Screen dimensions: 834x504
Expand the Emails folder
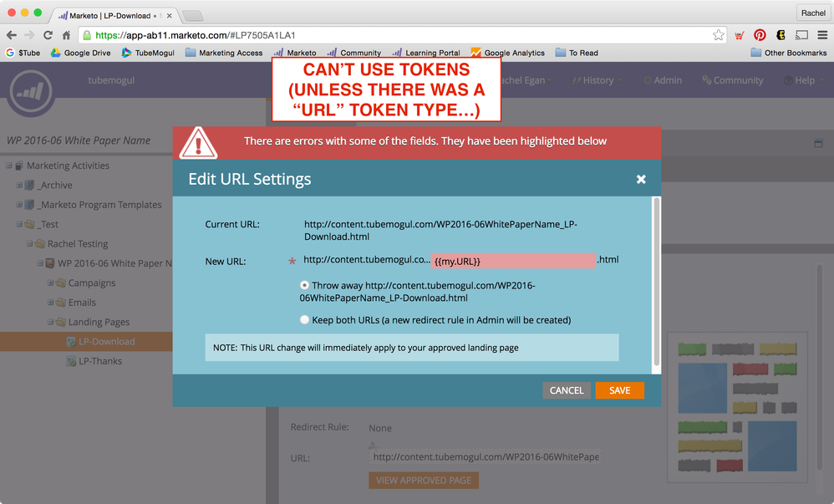point(50,303)
